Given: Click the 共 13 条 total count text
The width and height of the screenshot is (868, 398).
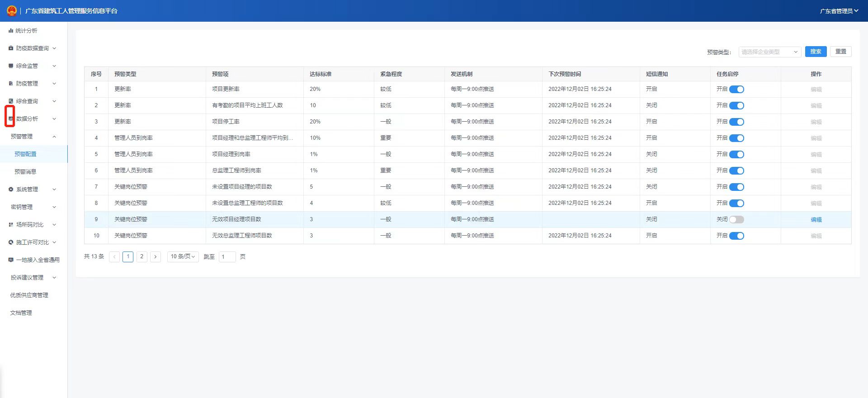Looking at the screenshot, I should pos(94,256).
